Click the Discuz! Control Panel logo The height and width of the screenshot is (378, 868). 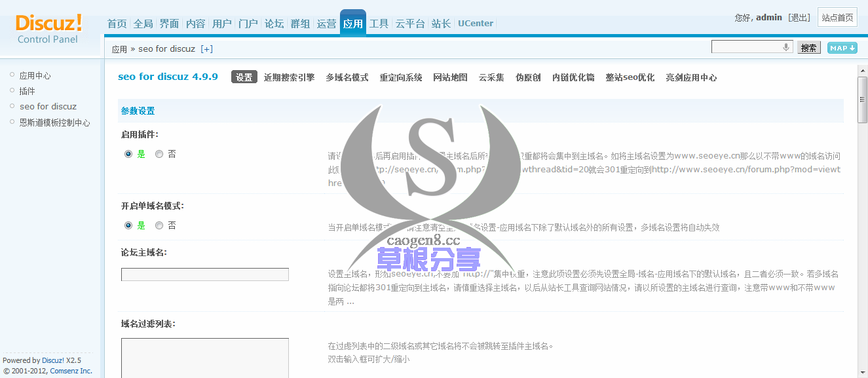(48, 29)
